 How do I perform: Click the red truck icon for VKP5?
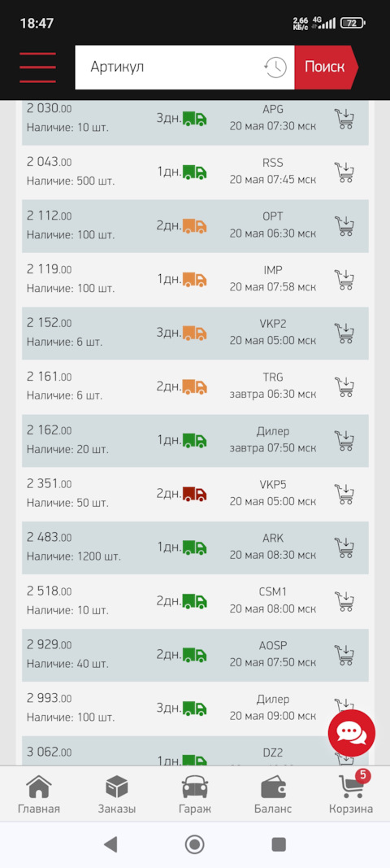(x=195, y=494)
